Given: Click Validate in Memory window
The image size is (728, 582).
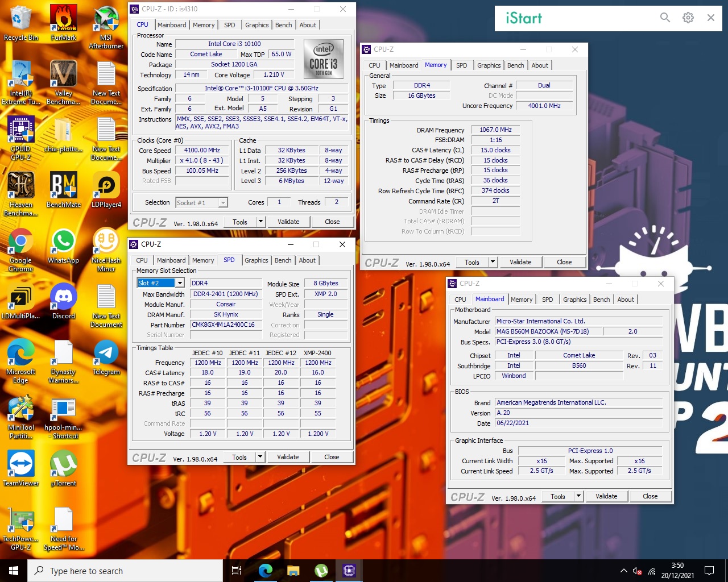Looking at the screenshot, I should (x=520, y=262).
